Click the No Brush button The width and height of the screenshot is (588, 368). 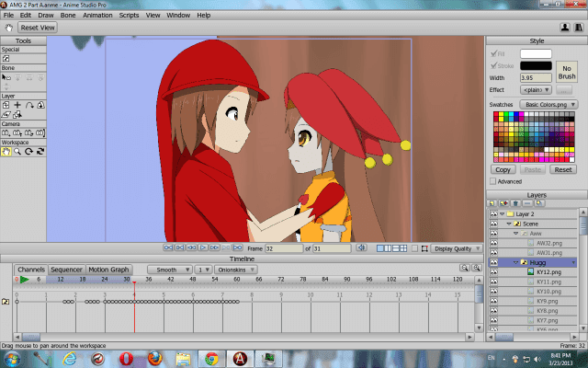click(567, 73)
